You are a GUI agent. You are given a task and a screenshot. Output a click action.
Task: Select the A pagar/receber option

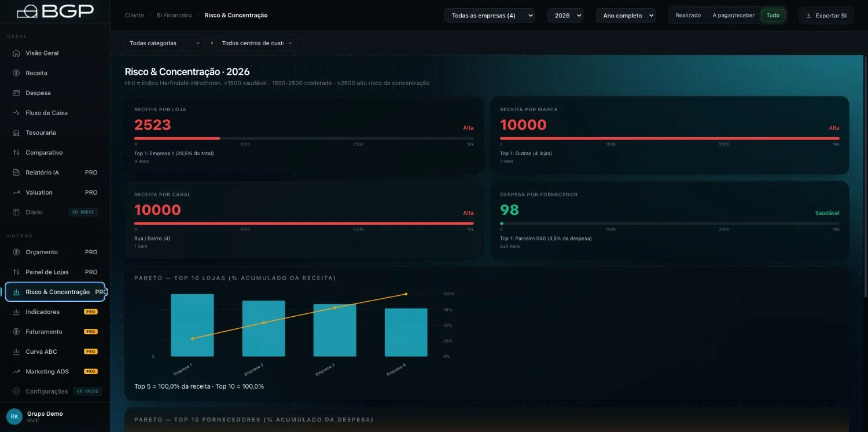point(733,16)
